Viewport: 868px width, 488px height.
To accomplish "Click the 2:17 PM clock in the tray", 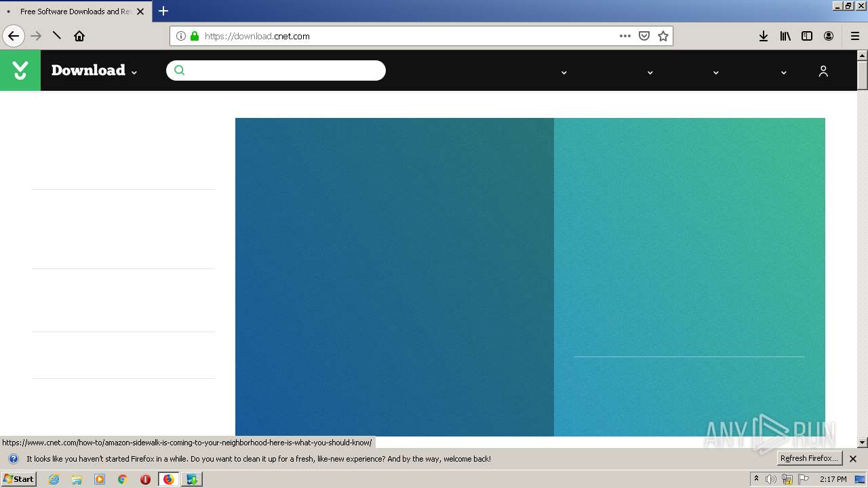I will (833, 479).
